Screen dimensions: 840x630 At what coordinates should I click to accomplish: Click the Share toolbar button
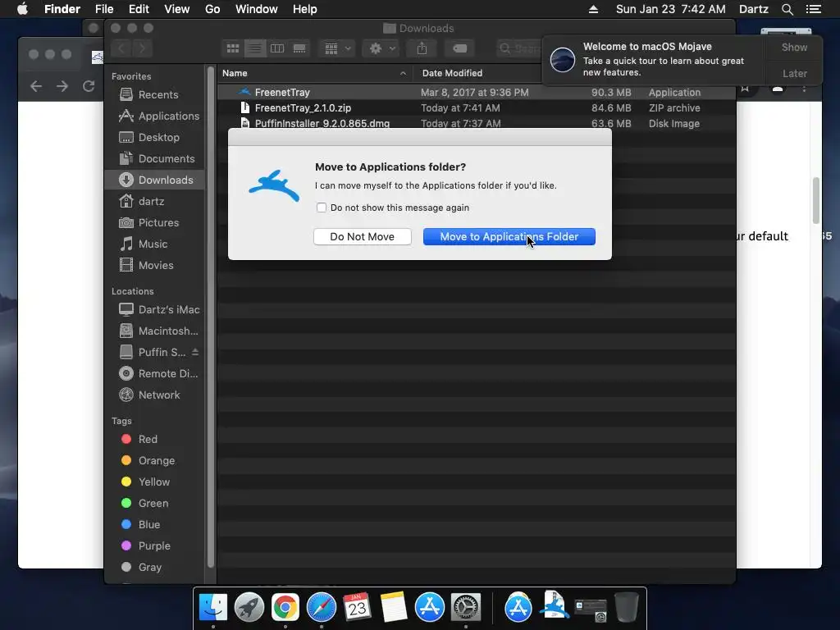pyautogui.click(x=422, y=48)
